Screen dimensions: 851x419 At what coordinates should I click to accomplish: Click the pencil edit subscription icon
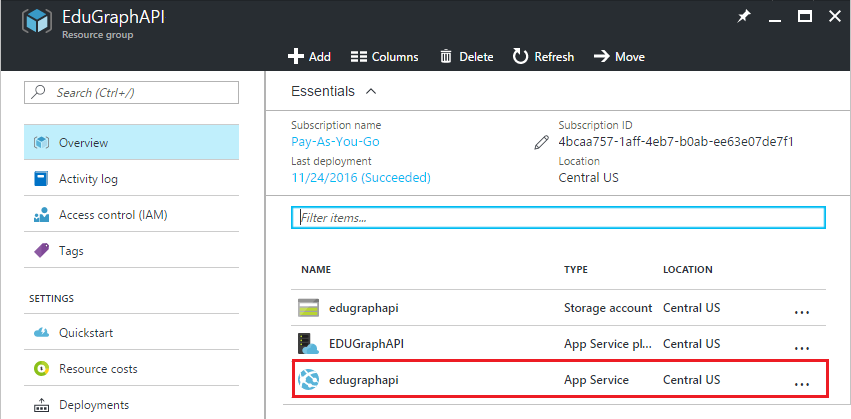pyautogui.click(x=541, y=142)
